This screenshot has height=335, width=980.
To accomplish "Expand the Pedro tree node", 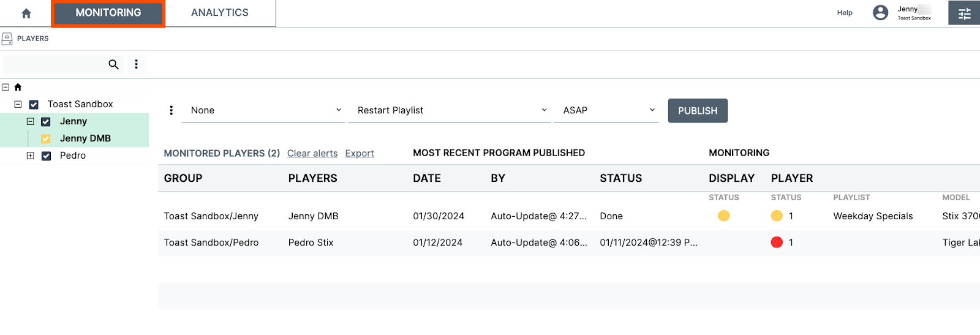I will (30, 156).
